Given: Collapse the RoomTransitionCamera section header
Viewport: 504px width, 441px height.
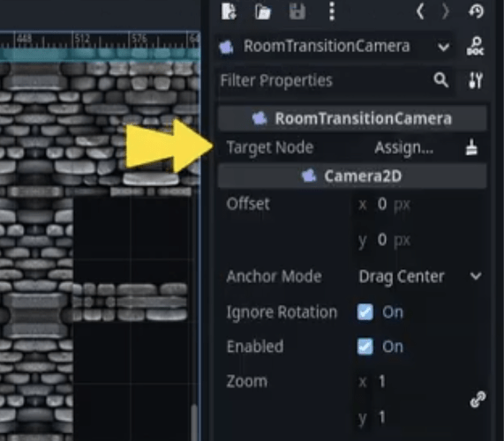Looking at the screenshot, I should [x=352, y=118].
